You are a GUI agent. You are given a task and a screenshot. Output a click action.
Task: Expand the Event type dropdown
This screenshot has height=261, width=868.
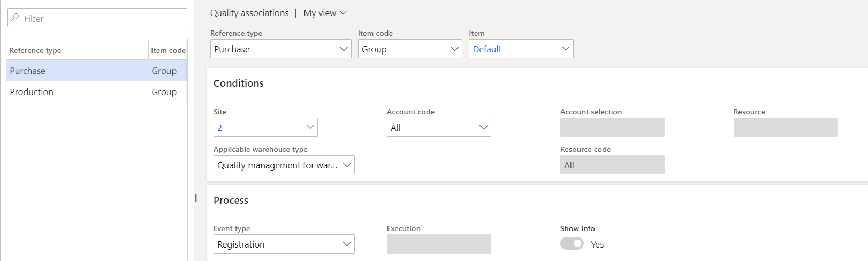coord(347,244)
